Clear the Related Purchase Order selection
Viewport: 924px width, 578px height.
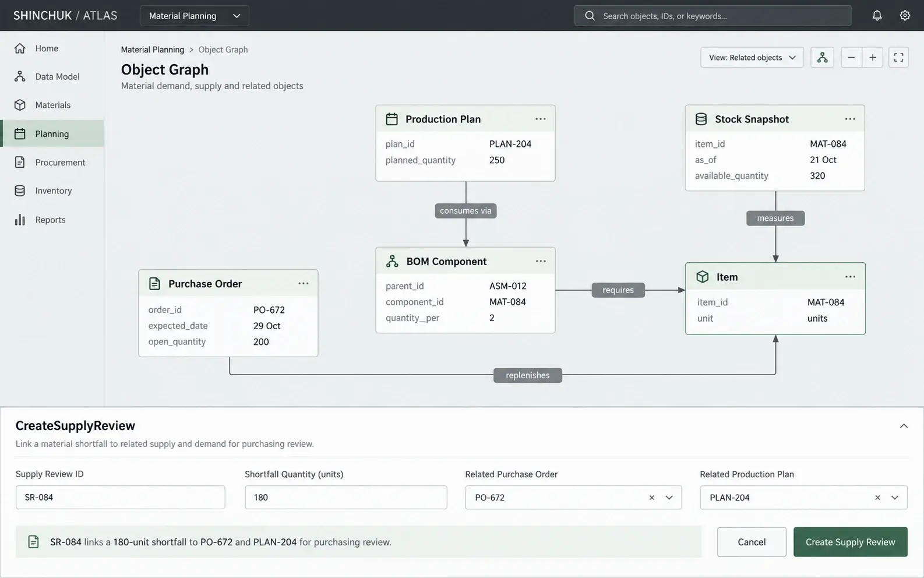[x=652, y=498]
